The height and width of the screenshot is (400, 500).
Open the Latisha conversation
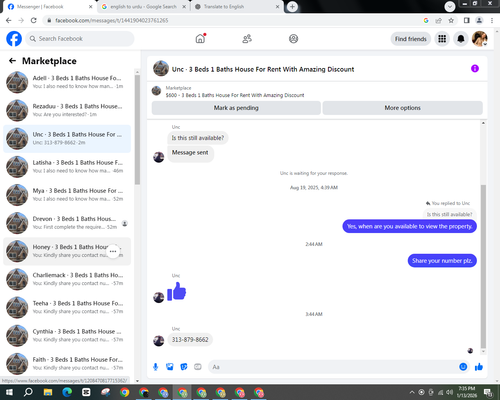click(x=67, y=167)
